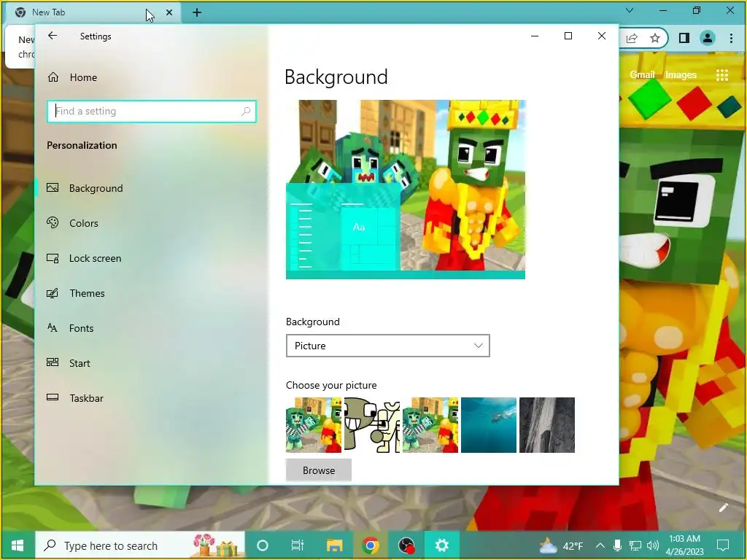The width and height of the screenshot is (747, 560).
Task: Expand the Background Picture dropdown
Action: pos(388,346)
